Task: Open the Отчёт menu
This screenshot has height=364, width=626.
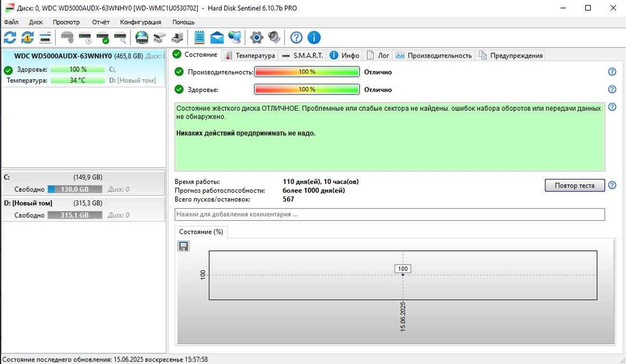Action: point(101,22)
